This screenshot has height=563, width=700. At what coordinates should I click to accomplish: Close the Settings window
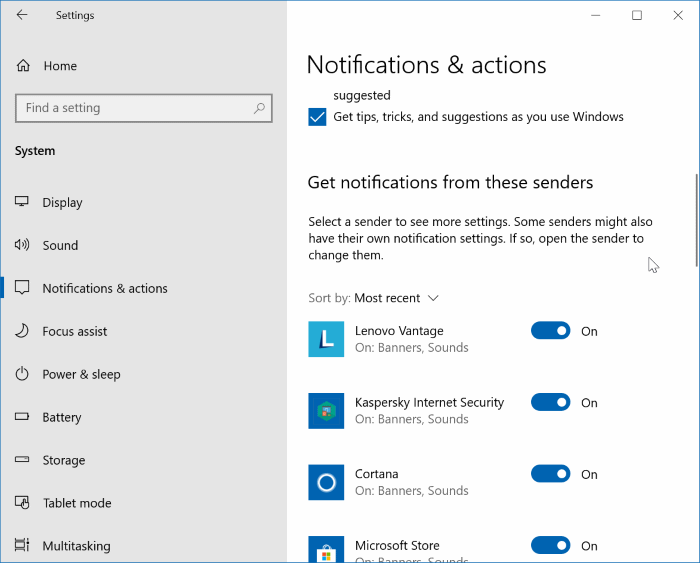pyautogui.click(x=678, y=15)
